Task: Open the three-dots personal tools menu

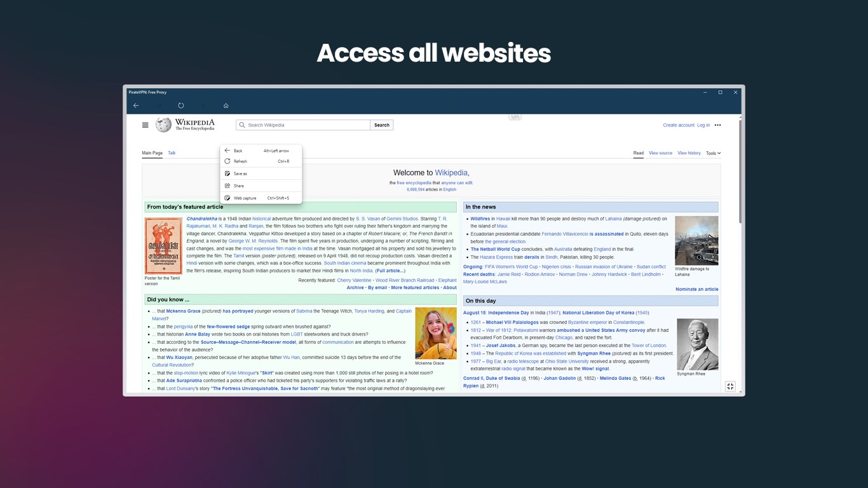Action: 717,125
